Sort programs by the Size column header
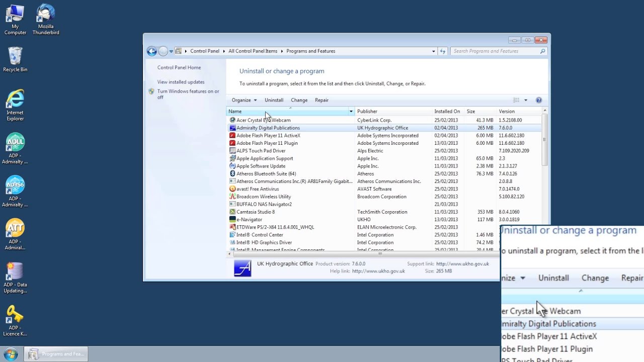The image size is (644, 362). (x=481, y=112)
